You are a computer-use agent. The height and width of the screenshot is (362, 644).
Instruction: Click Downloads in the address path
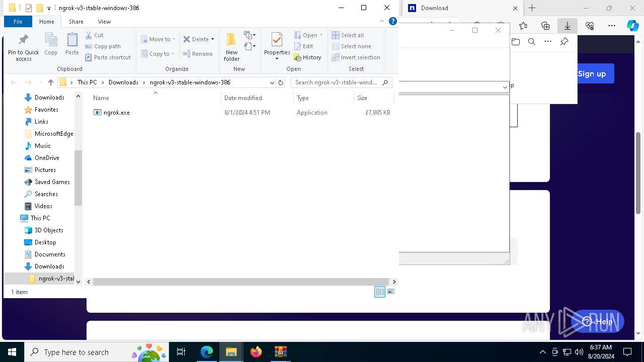[x=123, y=82]
